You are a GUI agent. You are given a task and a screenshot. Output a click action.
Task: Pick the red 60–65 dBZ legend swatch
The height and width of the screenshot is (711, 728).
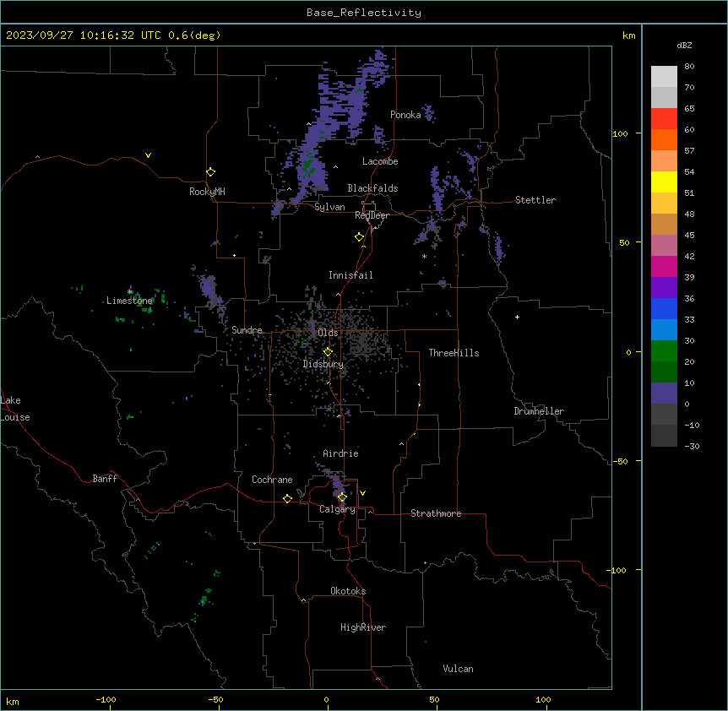664,119
